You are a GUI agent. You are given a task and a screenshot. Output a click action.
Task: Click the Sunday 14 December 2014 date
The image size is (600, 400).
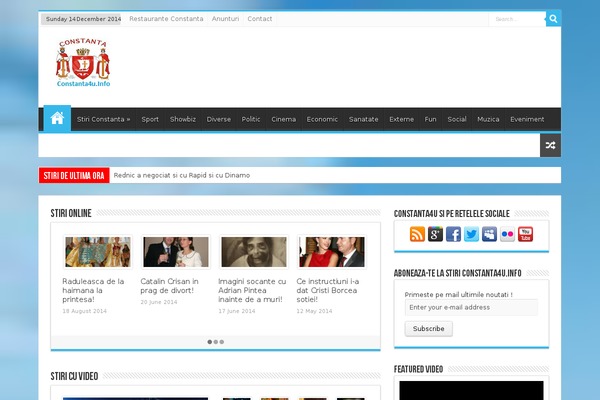82,19
